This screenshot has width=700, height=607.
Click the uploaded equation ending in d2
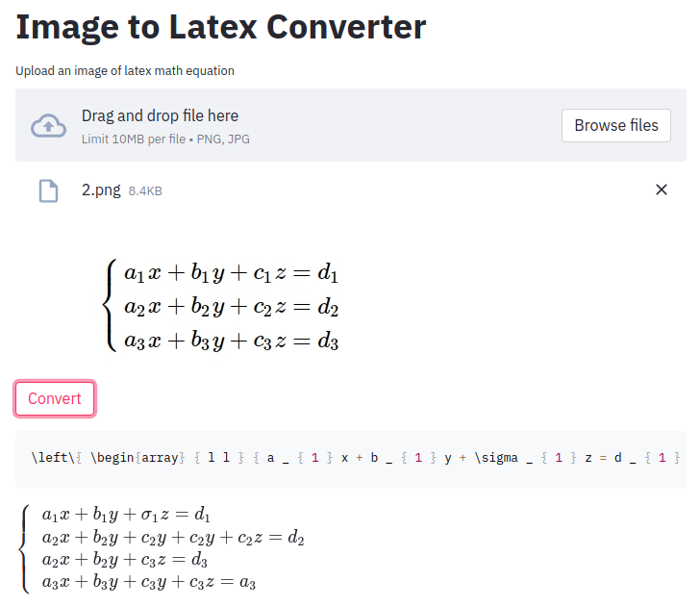(x=231, y=307)
